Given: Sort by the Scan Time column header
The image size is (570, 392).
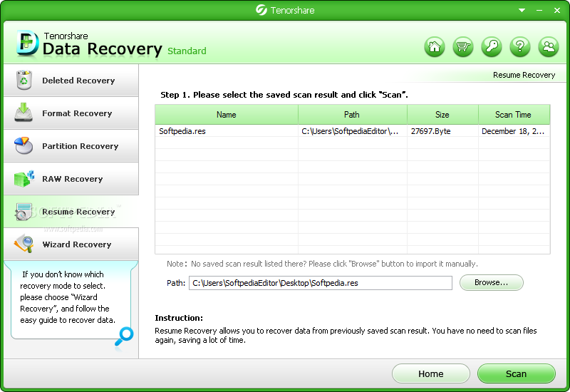Looking at the screenshot, I should (514, 115).
